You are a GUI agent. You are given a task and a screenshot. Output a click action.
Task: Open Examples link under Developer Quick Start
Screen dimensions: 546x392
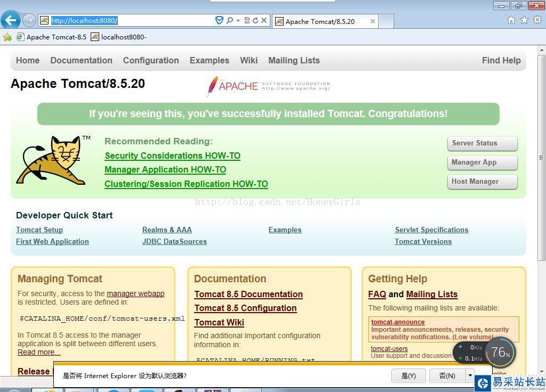tap(285, 230)
